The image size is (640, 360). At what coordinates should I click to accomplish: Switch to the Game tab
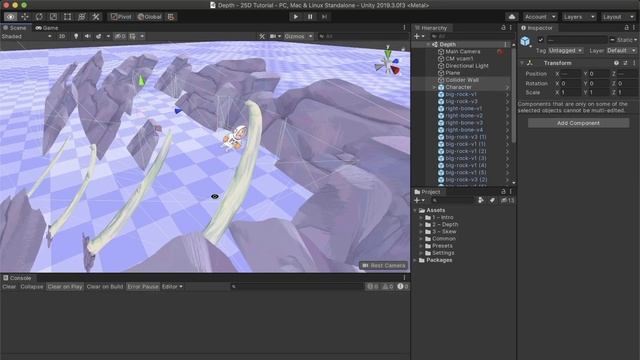tap(47, 28)
